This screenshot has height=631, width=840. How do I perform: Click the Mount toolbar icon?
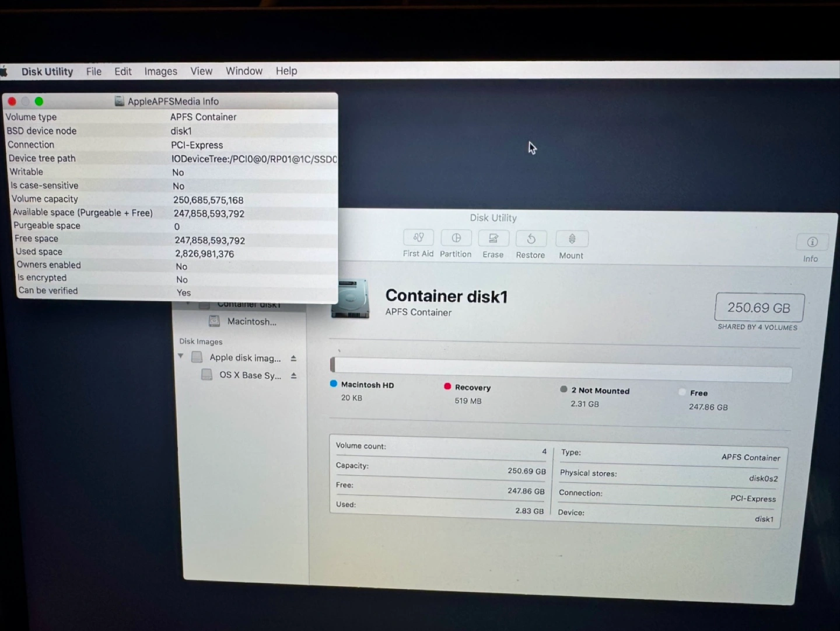tap(572, 239)
